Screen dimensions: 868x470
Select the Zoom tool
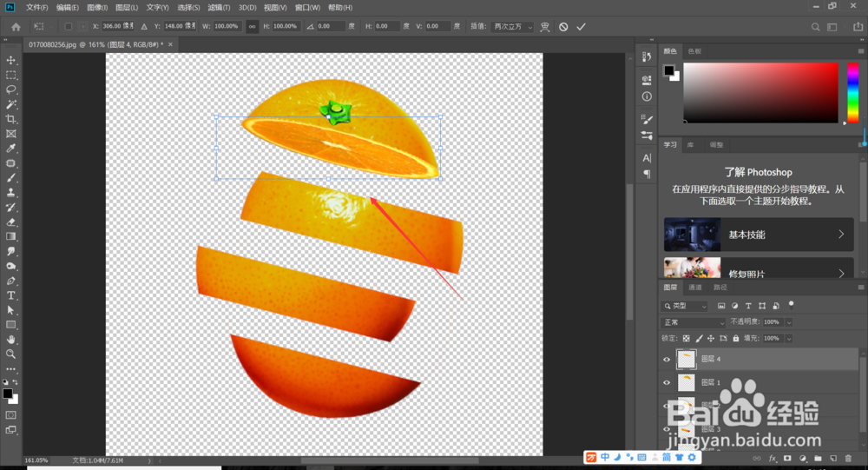(x=11, y=354)
